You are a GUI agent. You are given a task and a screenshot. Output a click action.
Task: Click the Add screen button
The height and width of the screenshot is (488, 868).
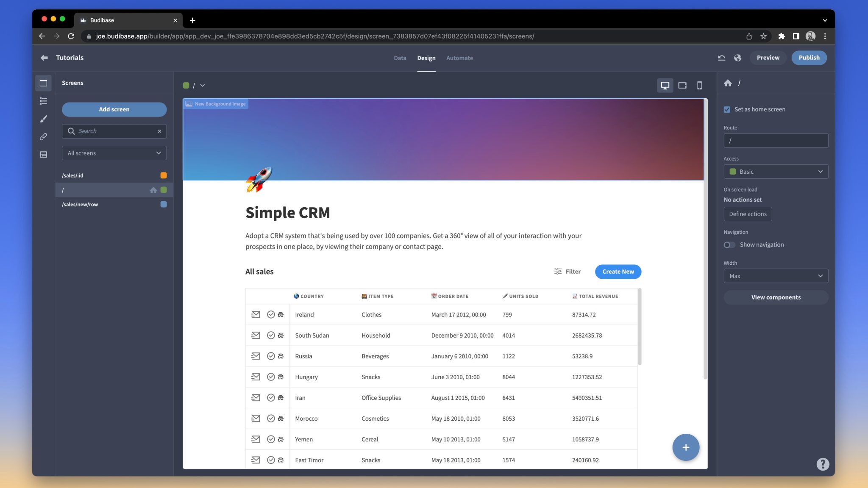(114, 109)
